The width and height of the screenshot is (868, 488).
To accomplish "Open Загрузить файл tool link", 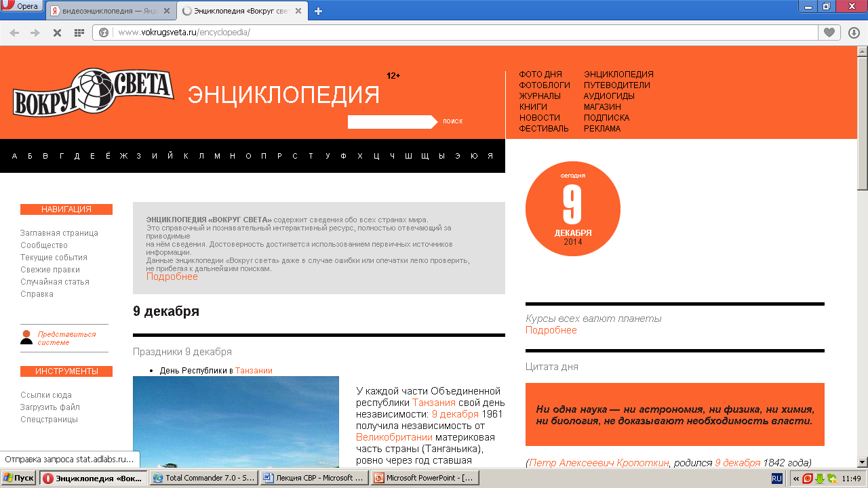I will click(x=50, y=407).
